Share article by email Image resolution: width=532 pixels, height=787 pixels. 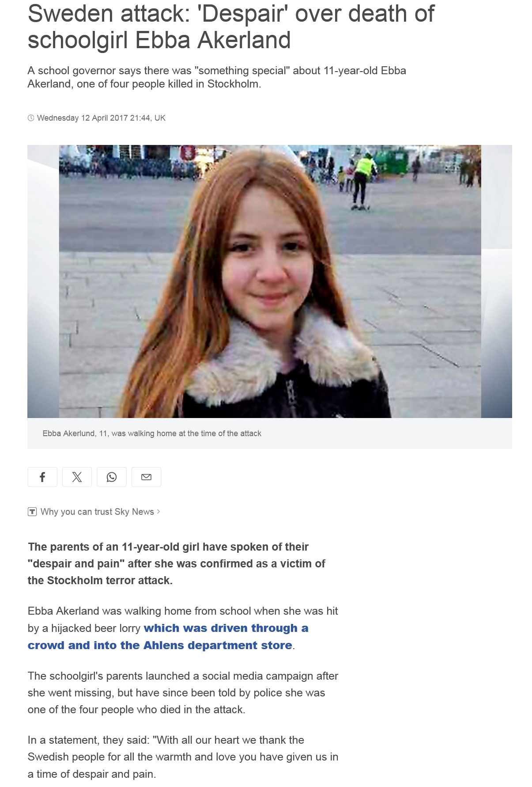coord(146,477)
